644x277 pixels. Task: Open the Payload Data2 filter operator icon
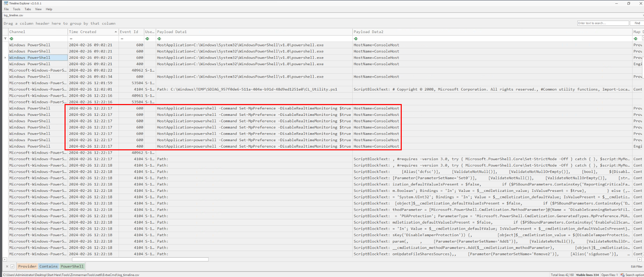point(356,39)
